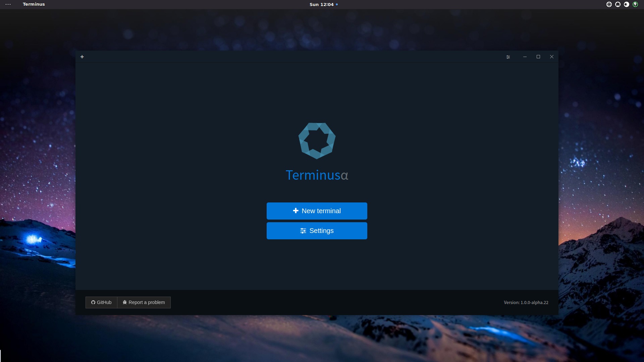Click the plus icon on New terminal button
This screenshot has width=644, height=362.
296,211
